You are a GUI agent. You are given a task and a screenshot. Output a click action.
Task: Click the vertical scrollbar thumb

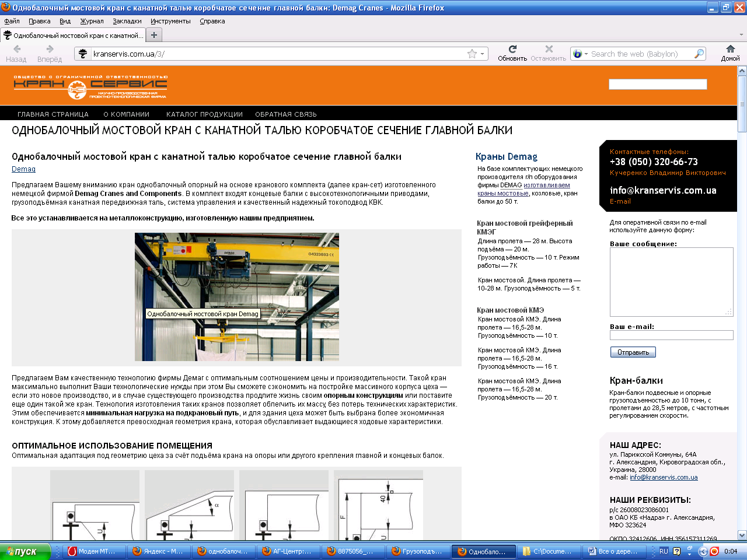click(x=742, y=104)
